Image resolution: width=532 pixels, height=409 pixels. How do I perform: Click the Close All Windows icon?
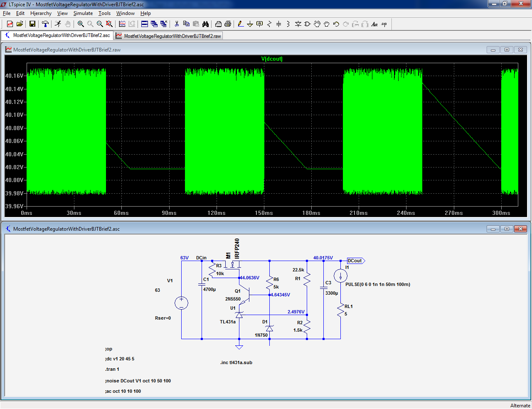tap(164, 24)
